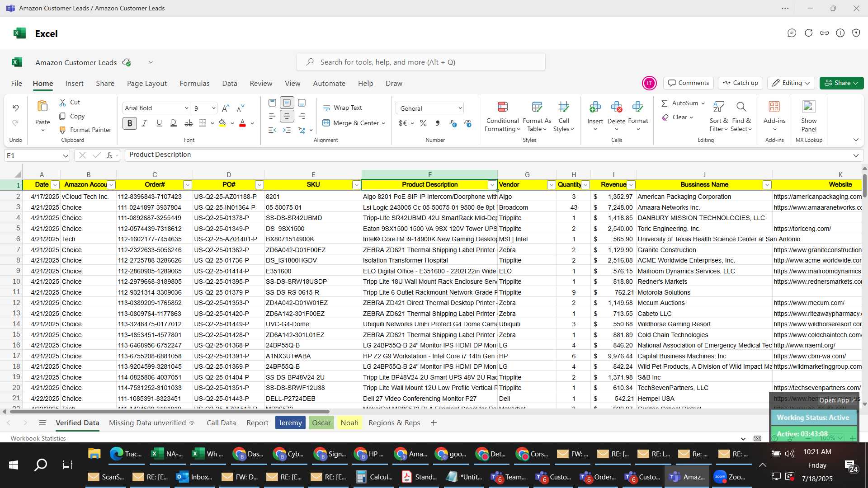The width and height of the screenshot is (868, 488).
Task: Toggle strikethrough formatting button
Action: tap(189, 123)
